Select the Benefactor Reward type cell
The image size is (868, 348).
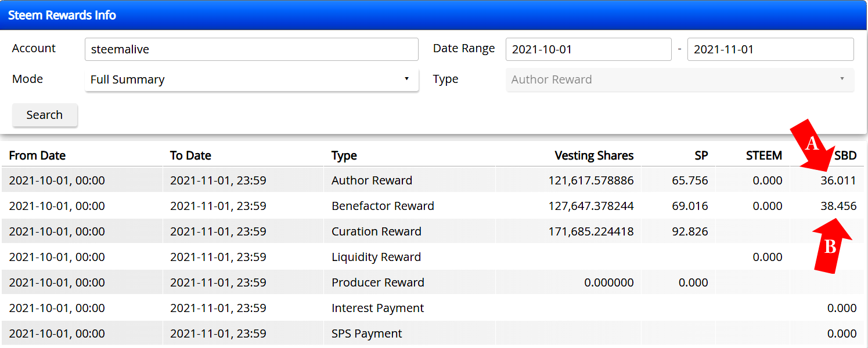tap(409, 206)
